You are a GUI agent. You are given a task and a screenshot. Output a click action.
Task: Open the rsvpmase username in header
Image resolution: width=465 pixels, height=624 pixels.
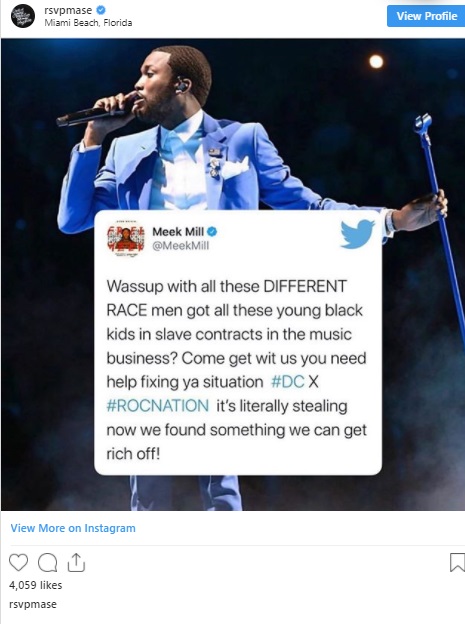pos(68,10)
